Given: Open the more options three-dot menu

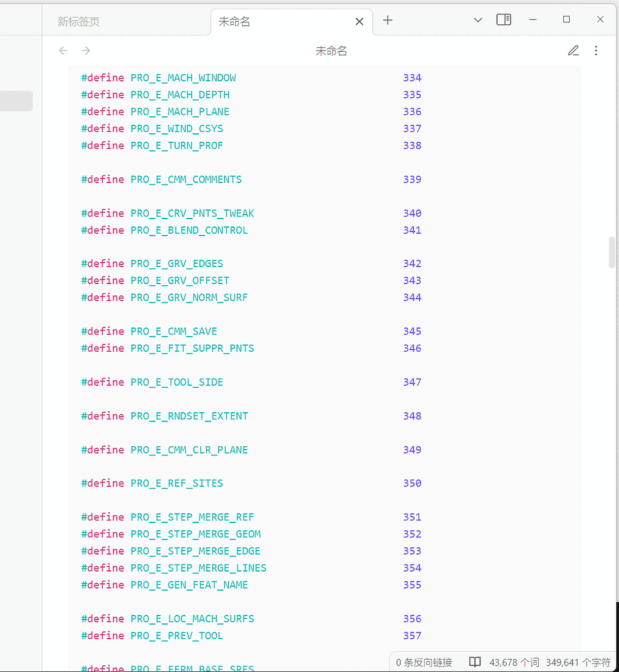Looking at the screenshot, I should pos(596,51).
